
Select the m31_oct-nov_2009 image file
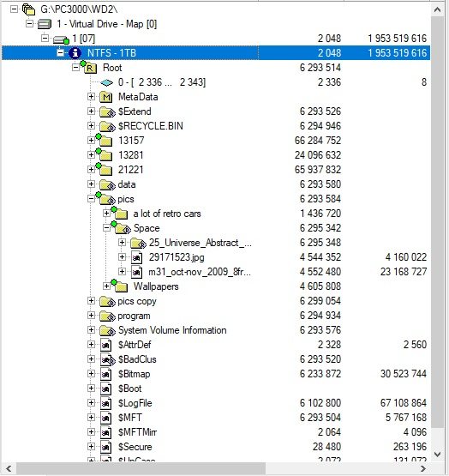click(200, 272)
